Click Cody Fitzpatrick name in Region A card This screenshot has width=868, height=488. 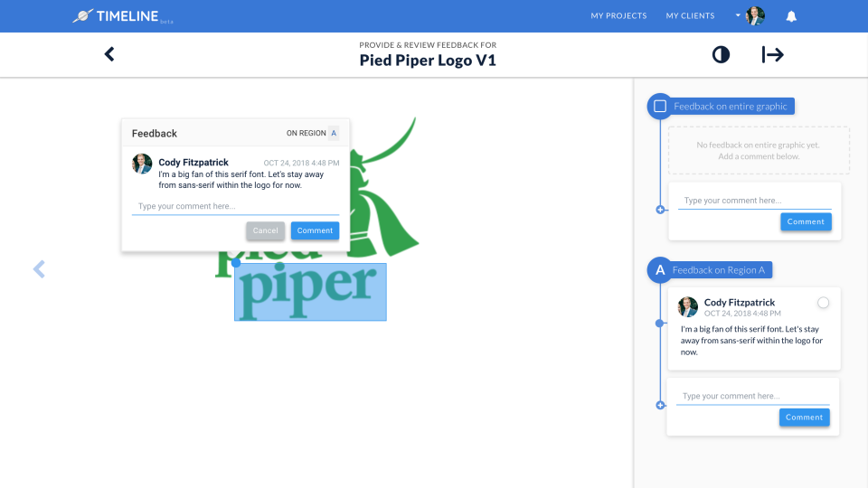coord(739,303)
